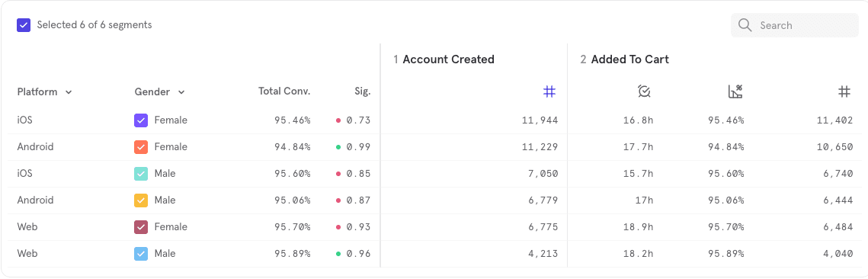Screen dimensions: 868x279
Task: Click the green significance dot for Android Female
Action: click(x=338, y=146)
